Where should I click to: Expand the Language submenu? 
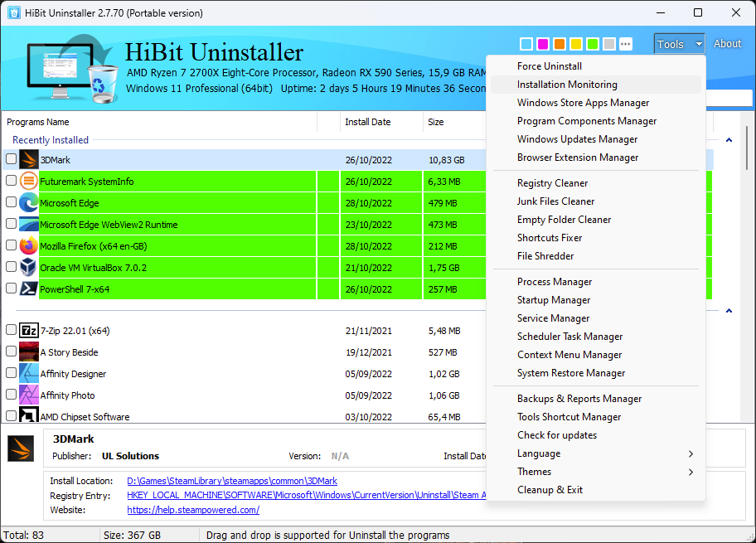click(x=596, y=453)
